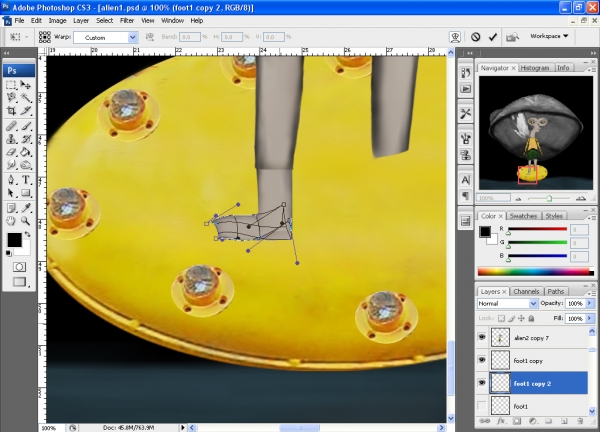Change the screen mode button
The height and width of the screenshot is (432, 600).
[19, 282]
